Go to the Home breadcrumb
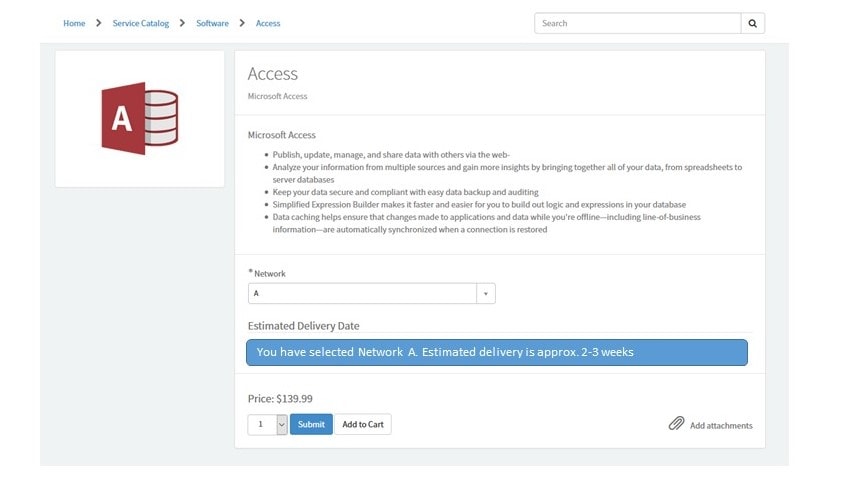 tap(74, 23)
